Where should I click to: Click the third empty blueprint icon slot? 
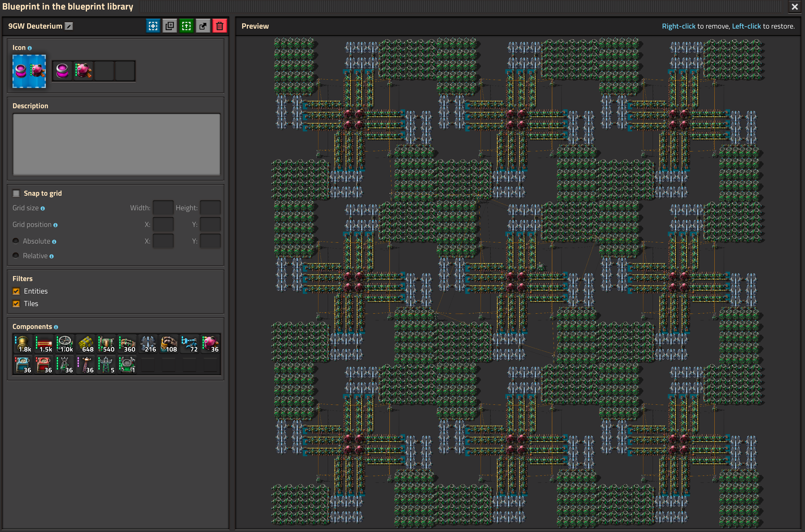104,71
